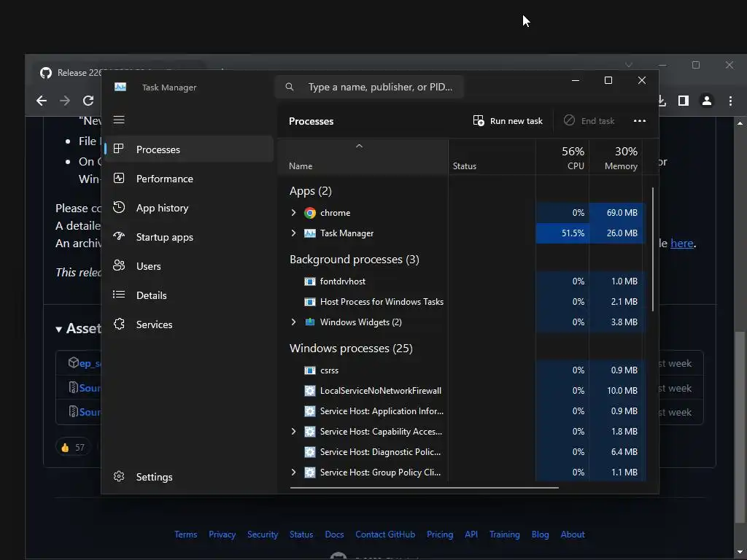Sort by the Status column header
The image size is (747, 560).
click(x=492, y=157)
